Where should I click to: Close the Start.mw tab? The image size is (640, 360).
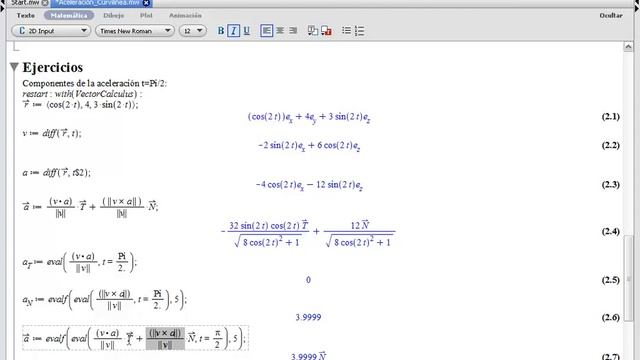[45, 3]
